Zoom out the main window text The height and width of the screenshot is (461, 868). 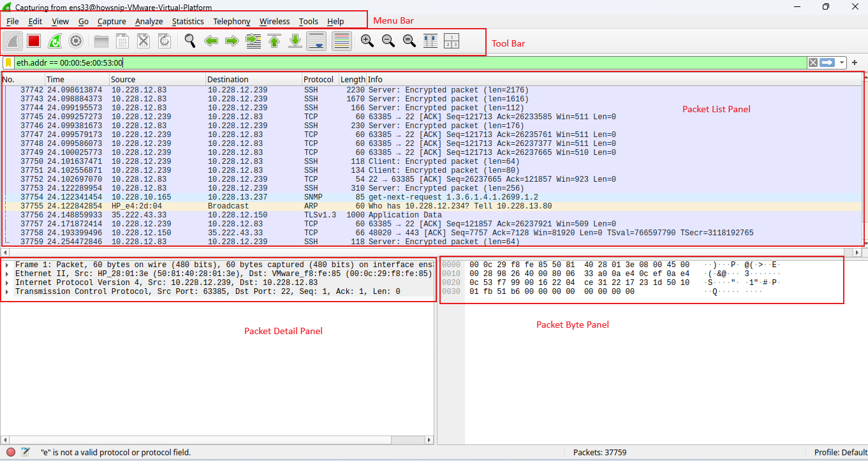pos(388,41)
